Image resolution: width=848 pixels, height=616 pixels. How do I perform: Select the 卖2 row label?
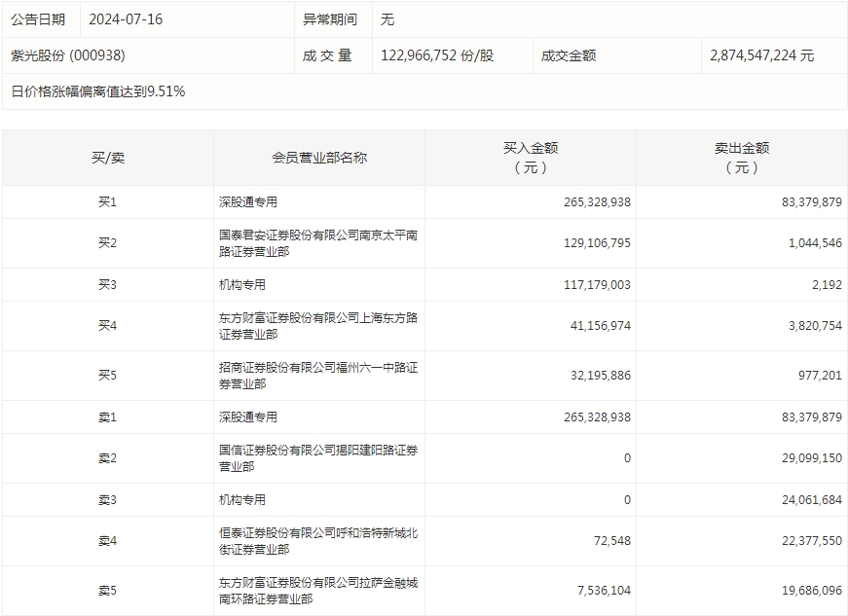[107, 458]
